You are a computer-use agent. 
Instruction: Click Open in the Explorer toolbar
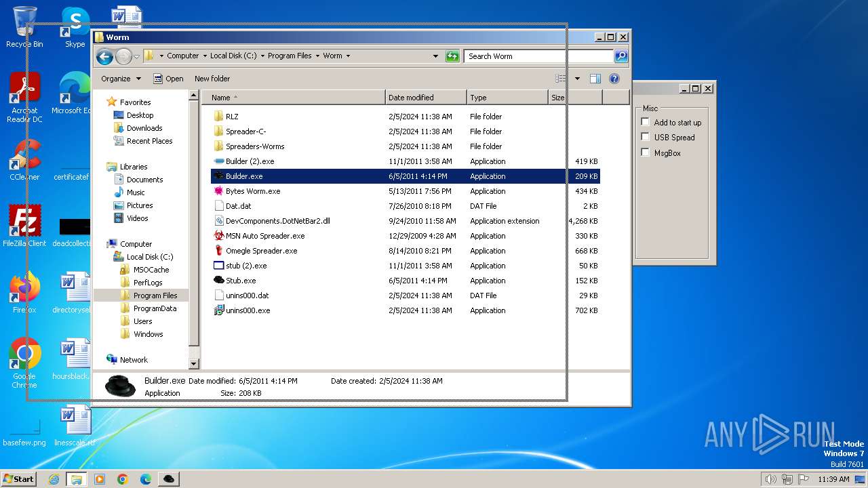tap(168, 79)
